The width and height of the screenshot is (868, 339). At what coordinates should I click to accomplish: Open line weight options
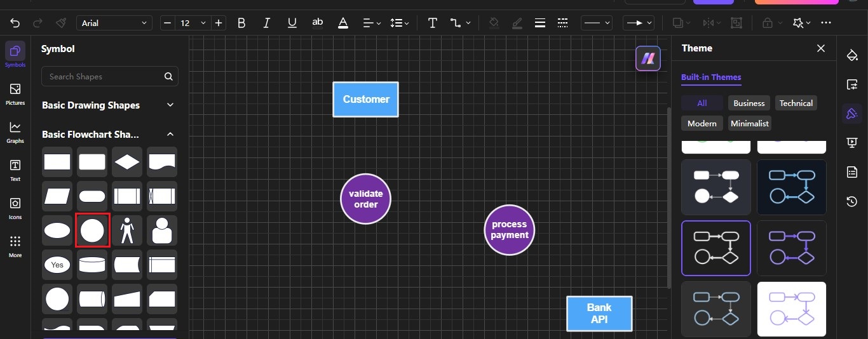(540, 23)
